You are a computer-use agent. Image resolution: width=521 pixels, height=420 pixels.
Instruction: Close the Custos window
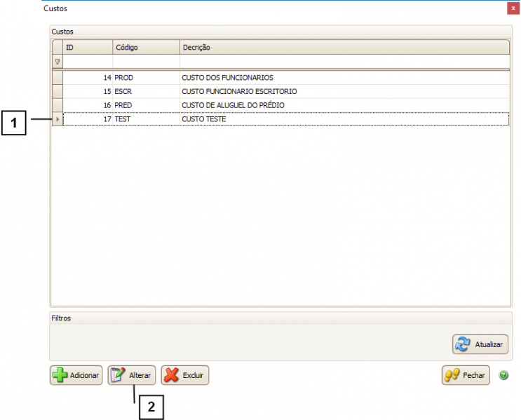[513, 8]
